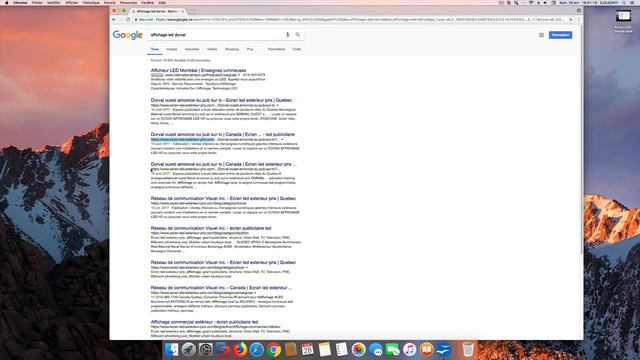
Task: Open Launchpad from the Dock
Action: tap(189, 349)
